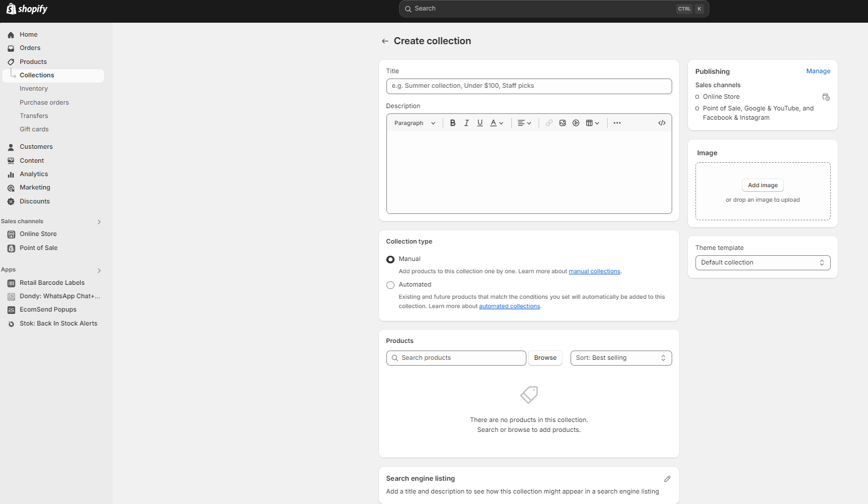Click the Search products field
Image resolution: width=868 pixels, height=504 pixels.
(x=456, y=358)
